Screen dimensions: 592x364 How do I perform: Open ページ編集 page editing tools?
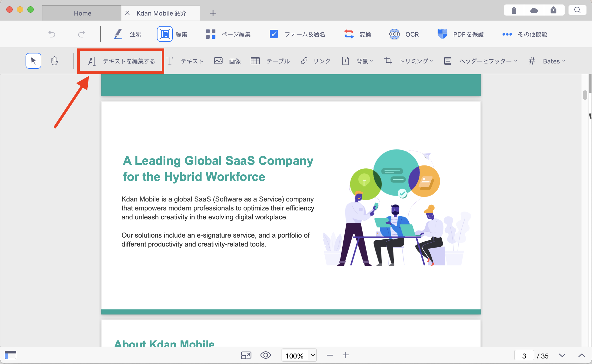pyautogui.click(x=228, y=34)
